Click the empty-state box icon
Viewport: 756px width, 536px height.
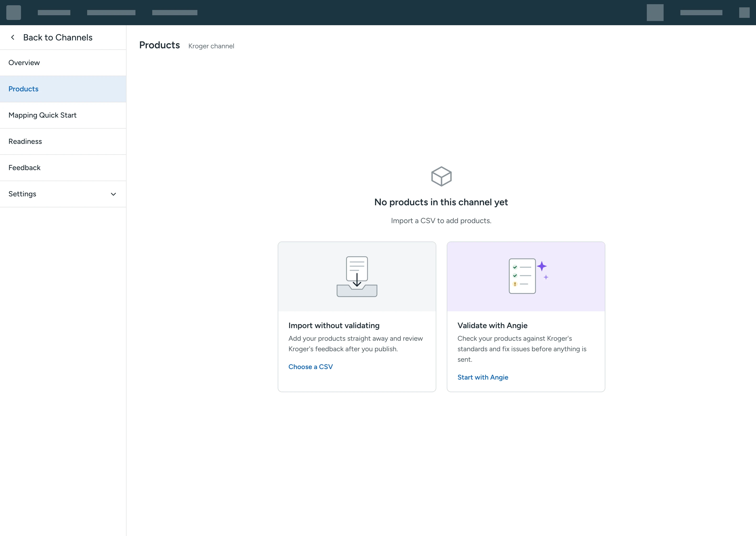(441, 176)
